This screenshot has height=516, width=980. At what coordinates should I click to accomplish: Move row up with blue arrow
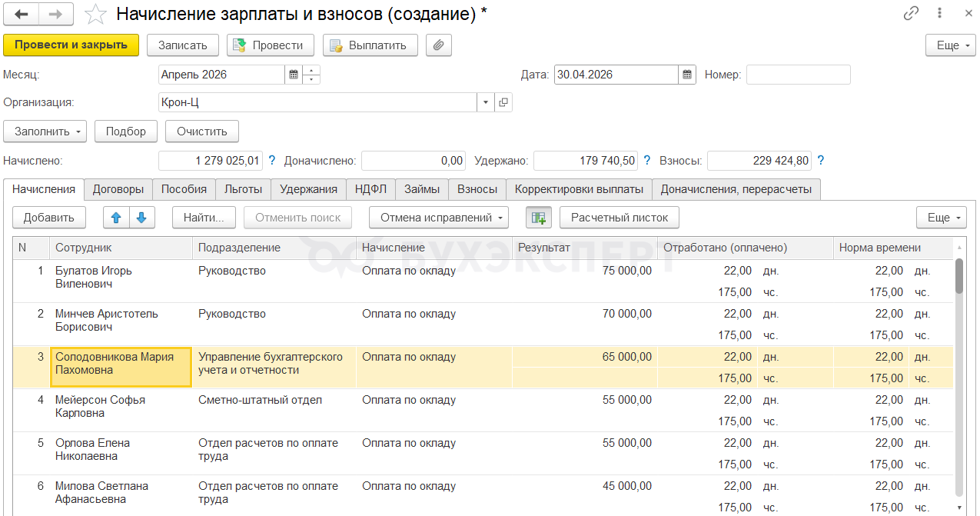point(116,218)
